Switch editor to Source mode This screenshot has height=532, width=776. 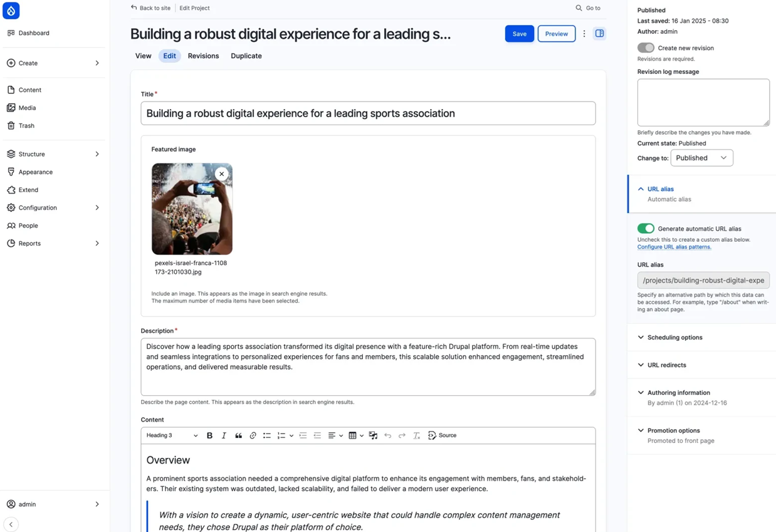point(442,436)
